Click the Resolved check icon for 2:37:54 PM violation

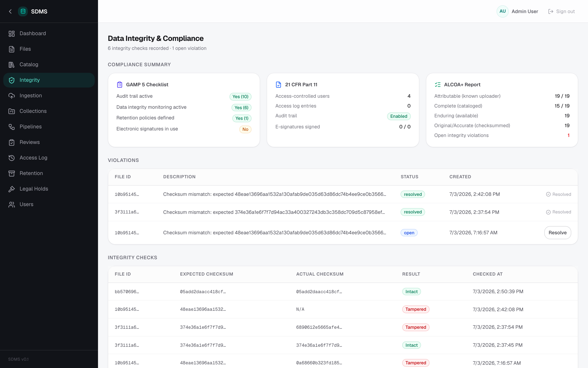click(548, 212)
